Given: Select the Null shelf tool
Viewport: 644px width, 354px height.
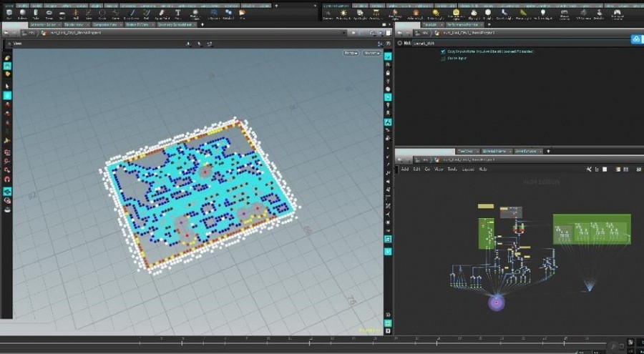Looking at the screenshot, I should pos(76,14).
